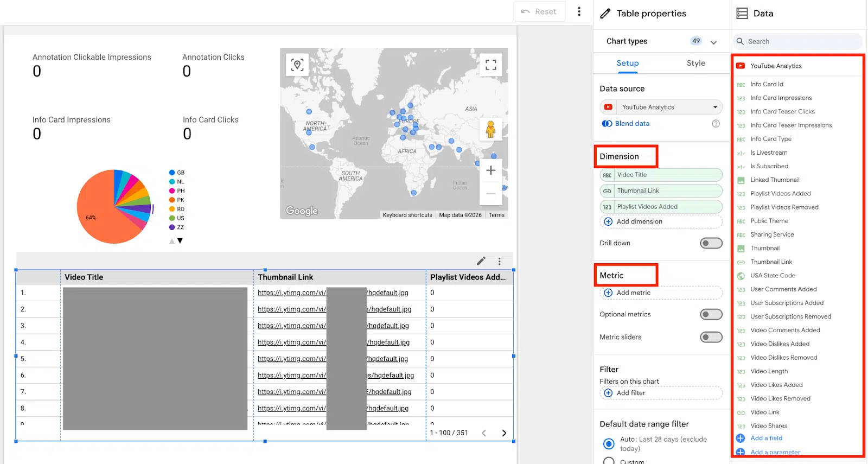Click the pie legend next-page down arrow
Viewport: 868px width, 464px height.
coord(180,241)
